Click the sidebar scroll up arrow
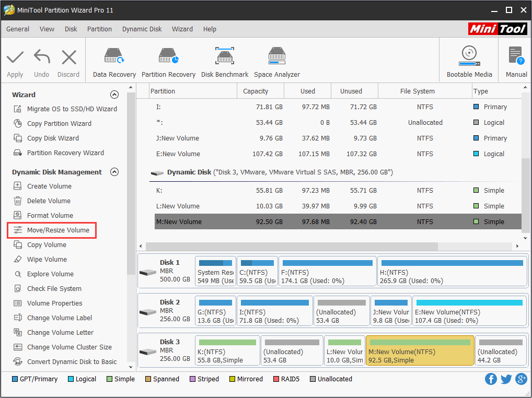This screenshot has width=532, height=398. coord(131,87)
